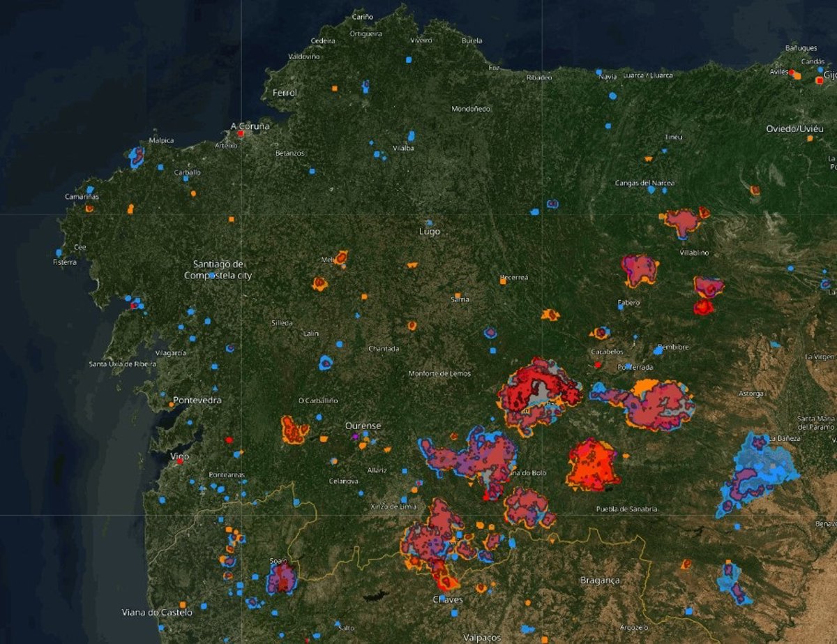The height and width of the screenshot is (644, 837).
Task: Select the Oviedo/Uviéu label
Action: pyautogui.click(x=795, y=129)
